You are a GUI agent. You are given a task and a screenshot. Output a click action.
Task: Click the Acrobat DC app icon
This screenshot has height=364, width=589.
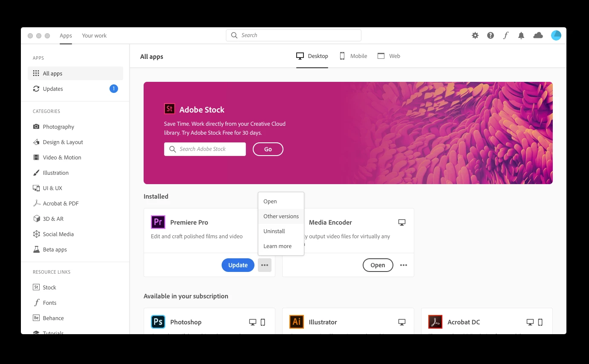point(435,322)
